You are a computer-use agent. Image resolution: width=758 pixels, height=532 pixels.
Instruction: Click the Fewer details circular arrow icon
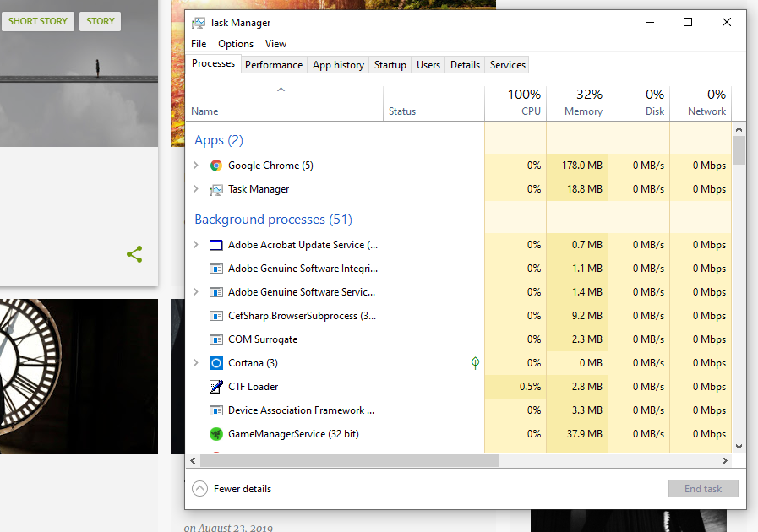click(199, 489)
